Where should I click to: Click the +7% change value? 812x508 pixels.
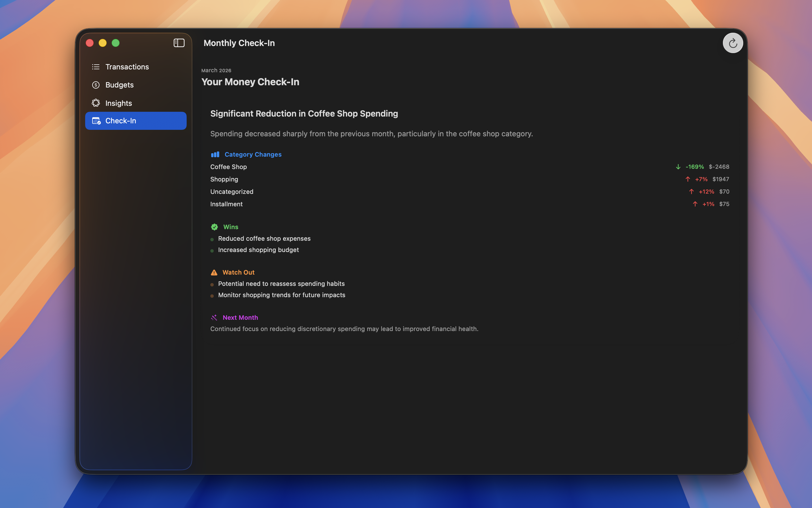tap(701, 179)
